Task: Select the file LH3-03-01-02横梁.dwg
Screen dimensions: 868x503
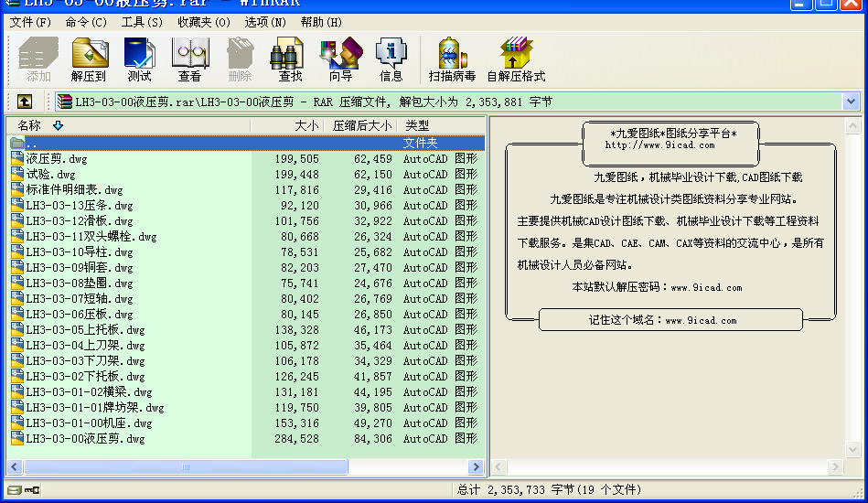Action: click(89, 391)
